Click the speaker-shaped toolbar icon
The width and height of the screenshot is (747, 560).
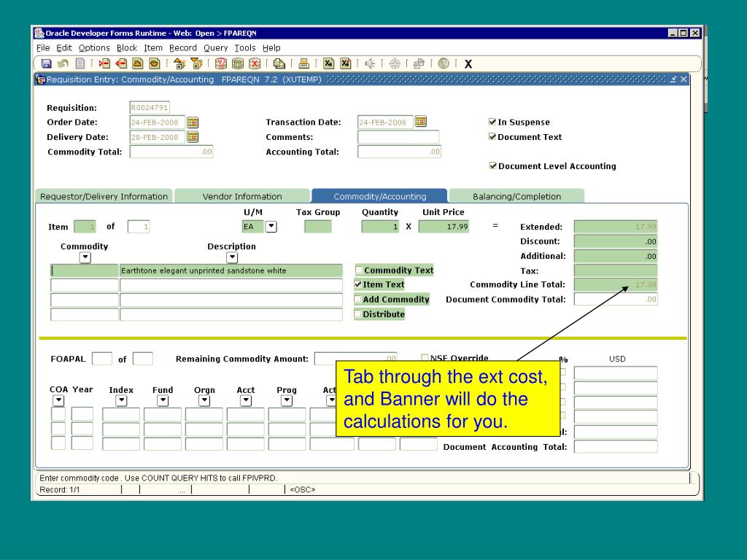(370, 63)
